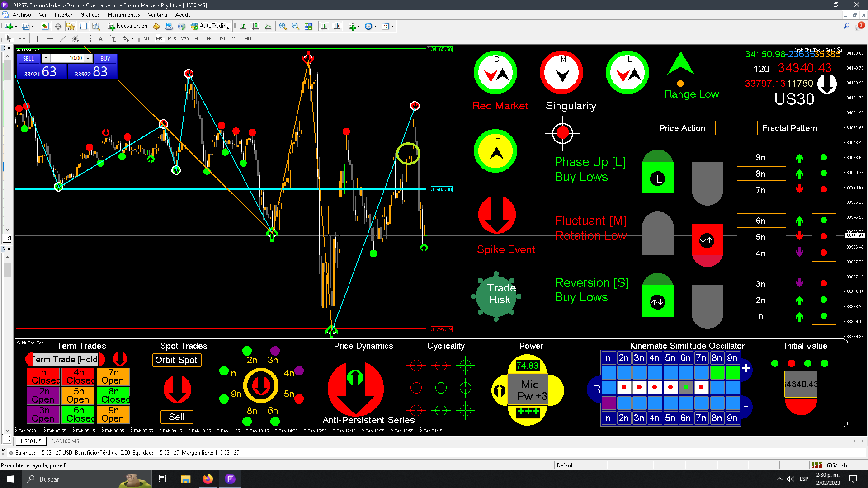Click the blue BUY button

pyautogui.click(x=105, y=59)
